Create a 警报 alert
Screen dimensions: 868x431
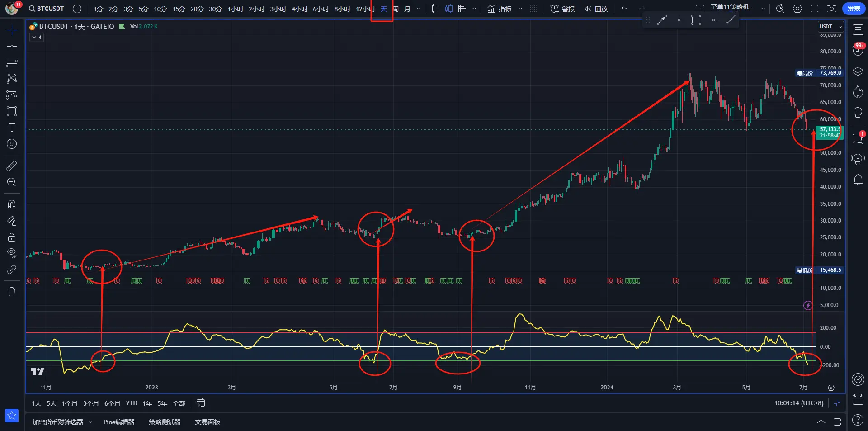tap(562, 9)
